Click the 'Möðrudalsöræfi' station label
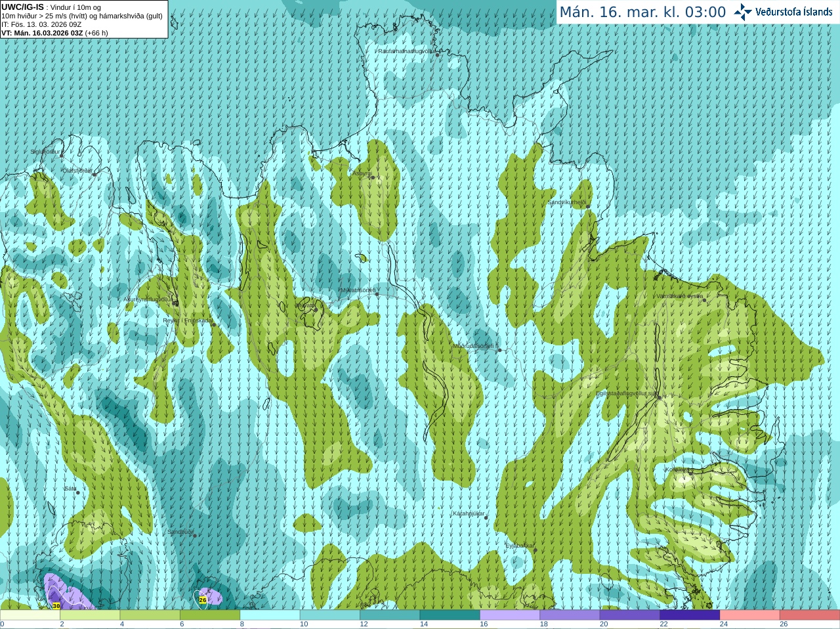840x629 pixels. point(474,346)
